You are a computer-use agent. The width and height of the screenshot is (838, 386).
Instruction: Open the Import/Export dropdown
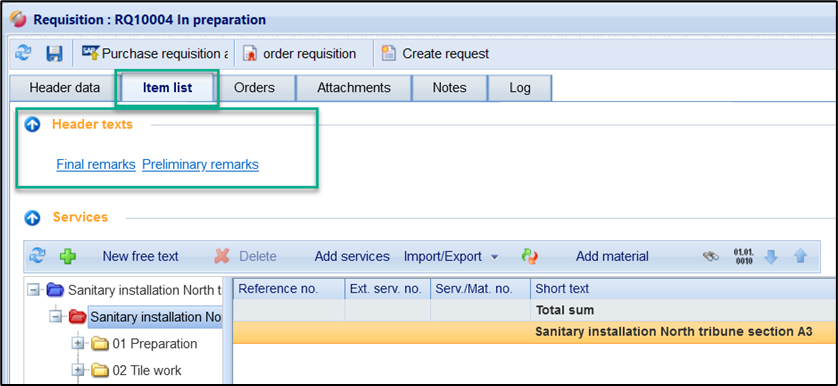(x=451, y=257)
